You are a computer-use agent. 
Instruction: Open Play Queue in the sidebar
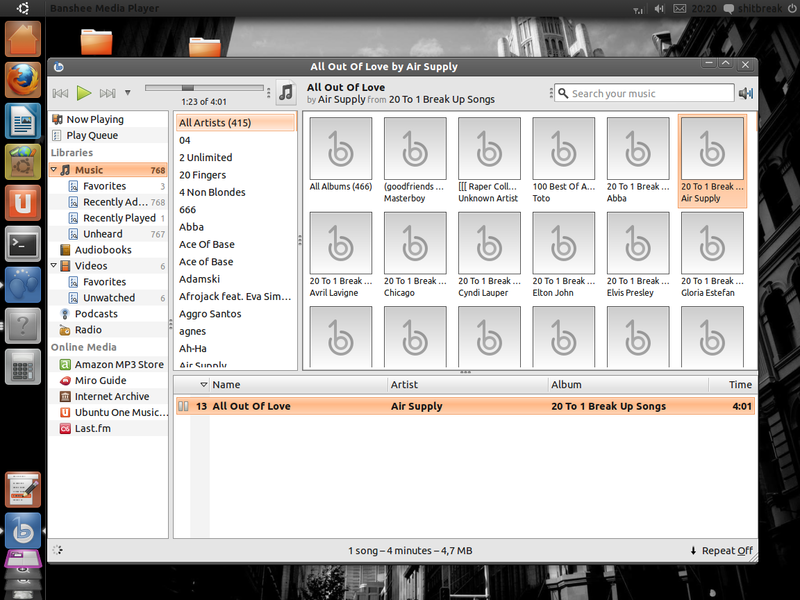click(91, 135)
